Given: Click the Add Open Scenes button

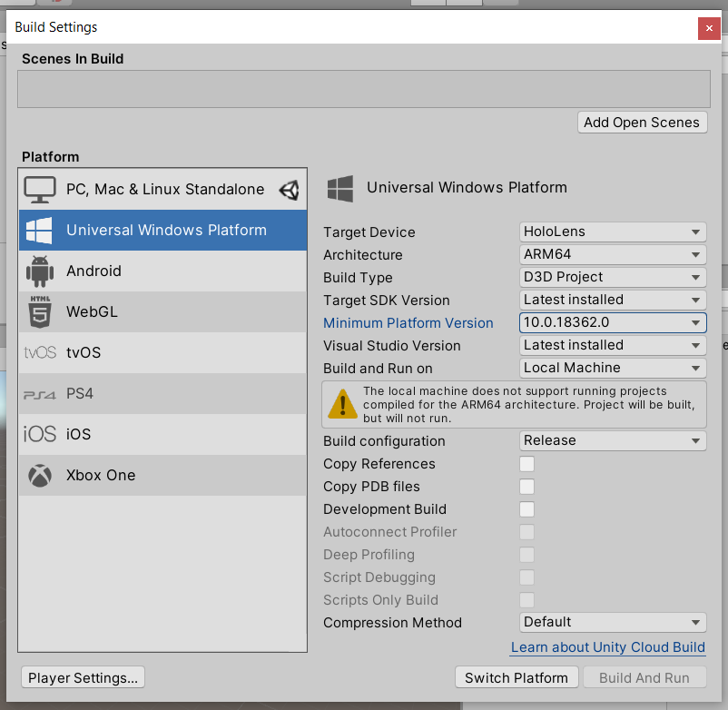Looking at the screenshot, I should (642, 123).
